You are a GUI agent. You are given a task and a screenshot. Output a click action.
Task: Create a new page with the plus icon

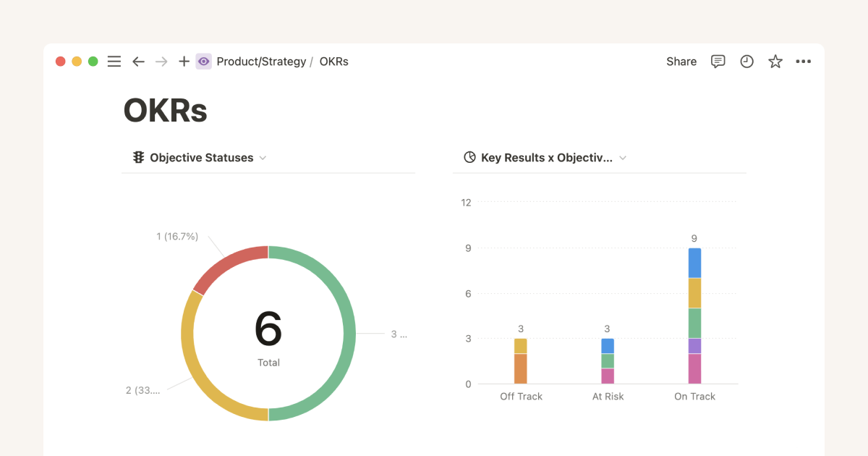pyautogui.click(x=184, y=62)
